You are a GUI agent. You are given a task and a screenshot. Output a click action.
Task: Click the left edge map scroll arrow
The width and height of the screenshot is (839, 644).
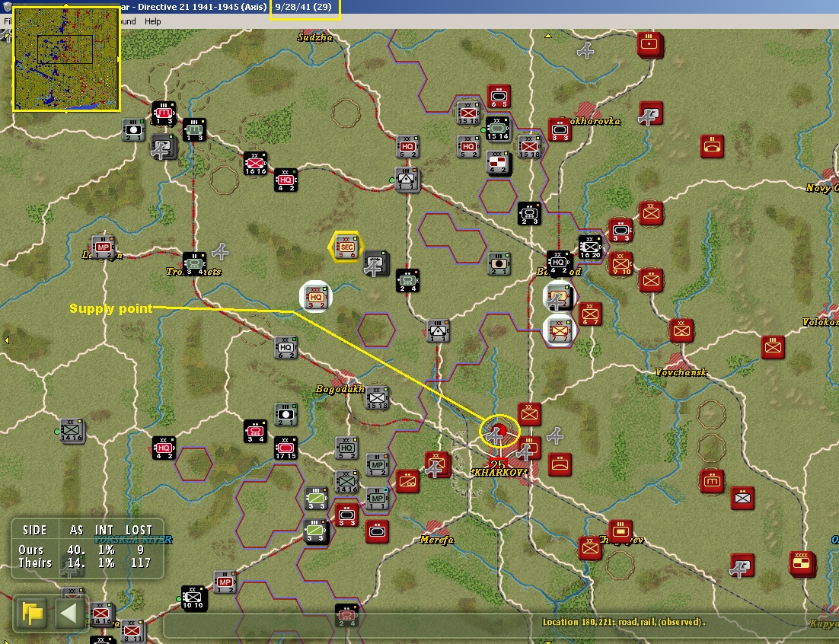pyautogui.click(x=6, y=340)
